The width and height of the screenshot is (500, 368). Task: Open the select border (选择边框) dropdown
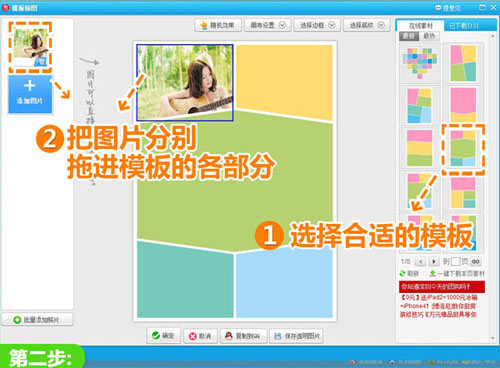pos(317,25)
